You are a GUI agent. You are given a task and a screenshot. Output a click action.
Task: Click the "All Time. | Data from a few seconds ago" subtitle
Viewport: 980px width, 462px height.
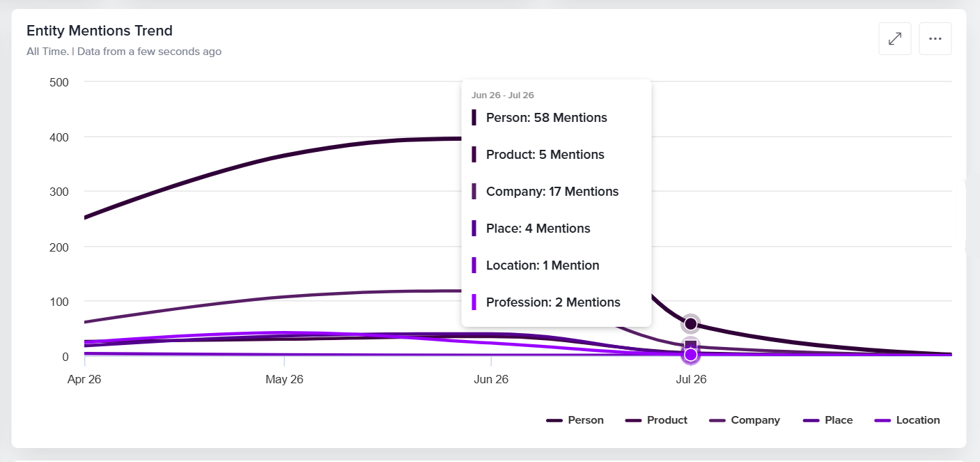(124, 52)
